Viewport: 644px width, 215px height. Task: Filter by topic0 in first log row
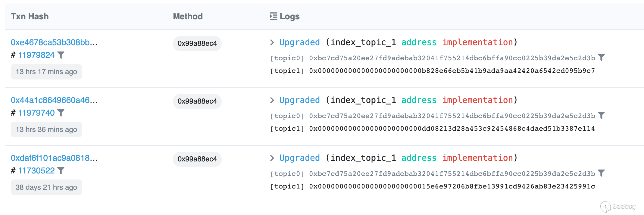[601, 58]
